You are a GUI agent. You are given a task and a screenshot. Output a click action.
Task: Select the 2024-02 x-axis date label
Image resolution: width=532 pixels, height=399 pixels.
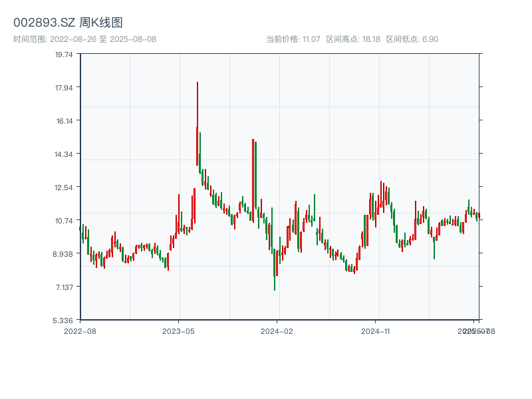277,331
